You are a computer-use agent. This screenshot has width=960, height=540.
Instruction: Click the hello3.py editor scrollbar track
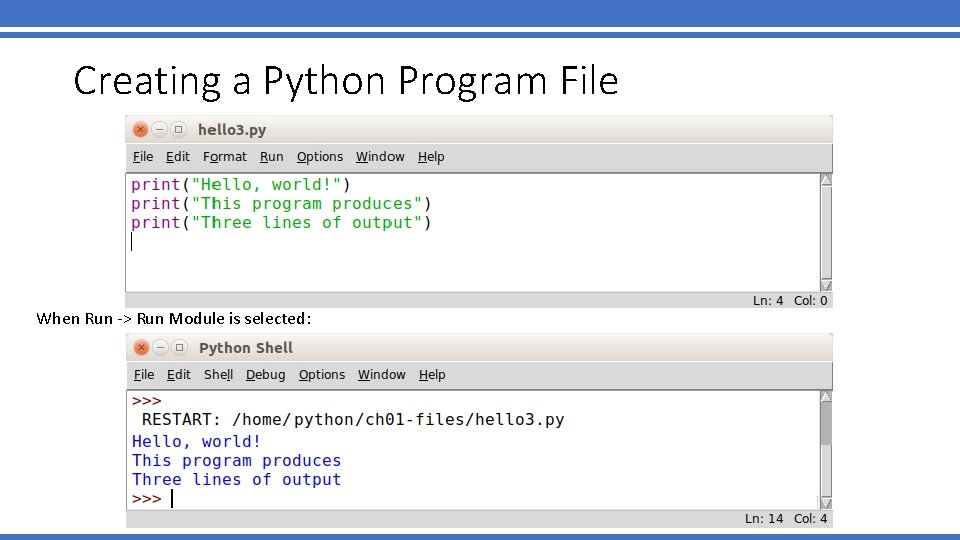pos(826,233)
